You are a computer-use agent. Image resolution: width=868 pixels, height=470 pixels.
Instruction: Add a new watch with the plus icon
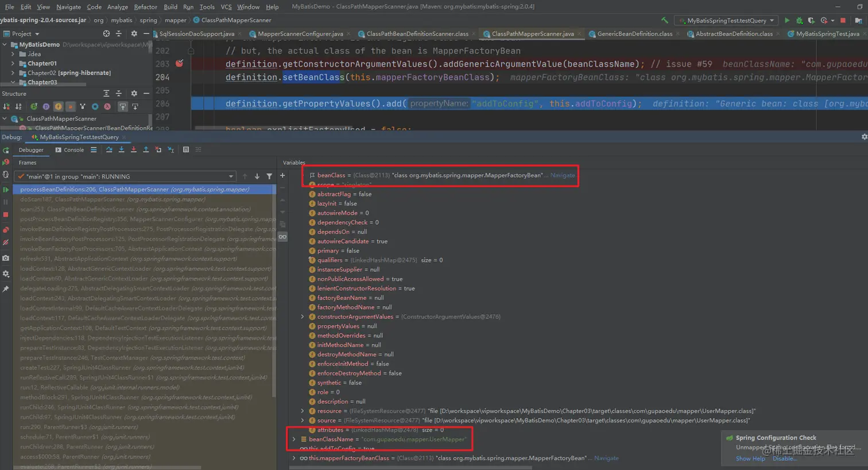point(282,176)
